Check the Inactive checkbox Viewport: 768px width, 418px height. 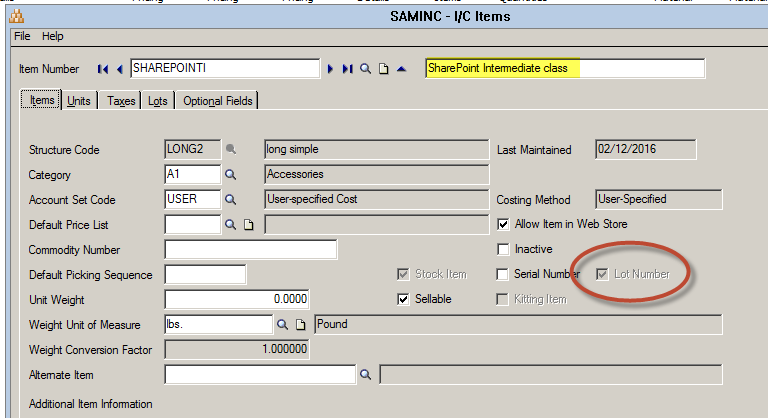[x=503, y=249]
